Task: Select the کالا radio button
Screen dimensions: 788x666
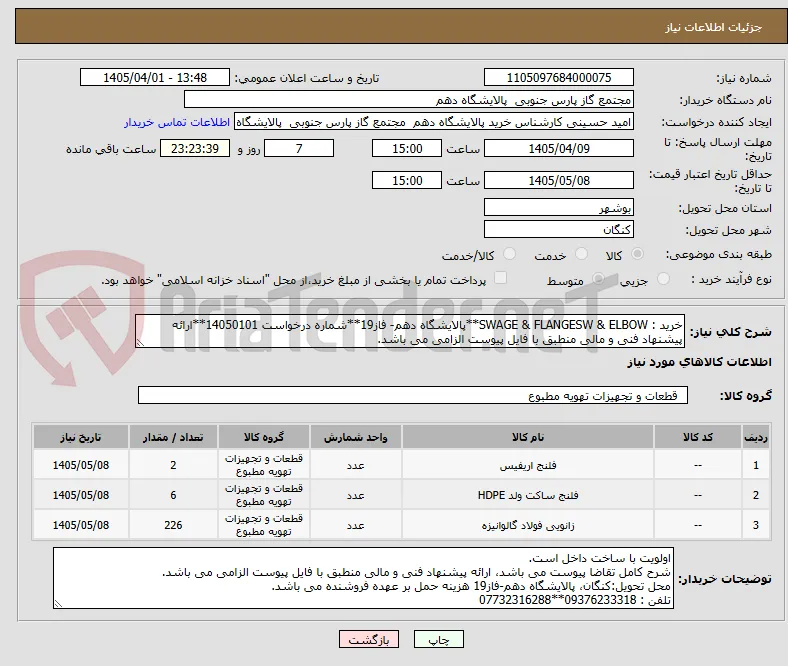Action: 637,254
